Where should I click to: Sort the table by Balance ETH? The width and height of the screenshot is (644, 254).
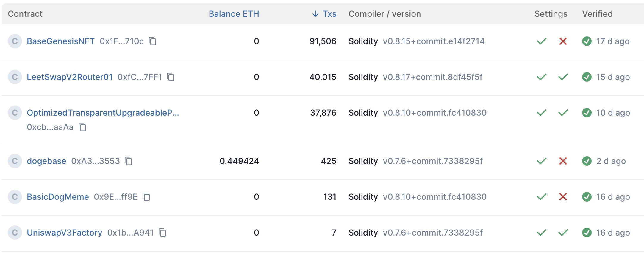pyautogui.click(x=234, y=14)
